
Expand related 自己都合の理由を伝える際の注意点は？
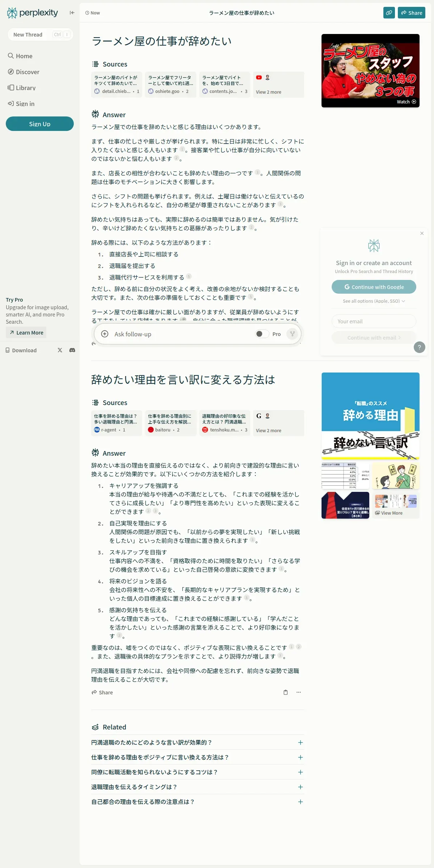click(x=197, y=802)
